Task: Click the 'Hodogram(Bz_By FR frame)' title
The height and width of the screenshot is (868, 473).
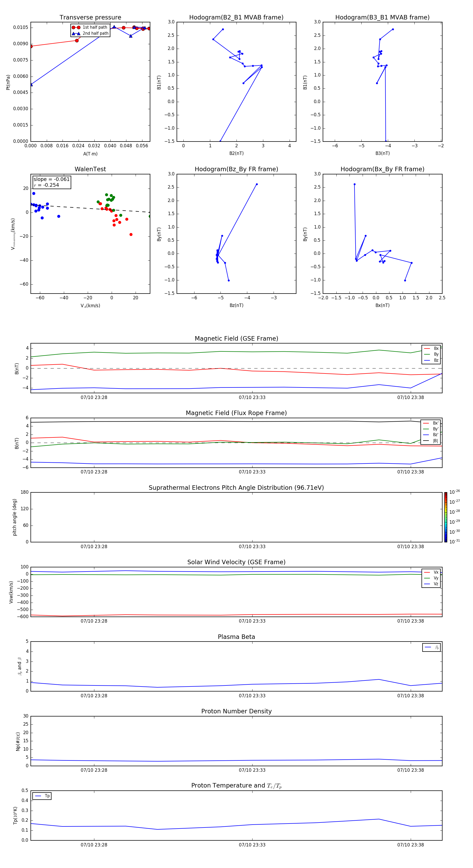Action: pos(236,169)
